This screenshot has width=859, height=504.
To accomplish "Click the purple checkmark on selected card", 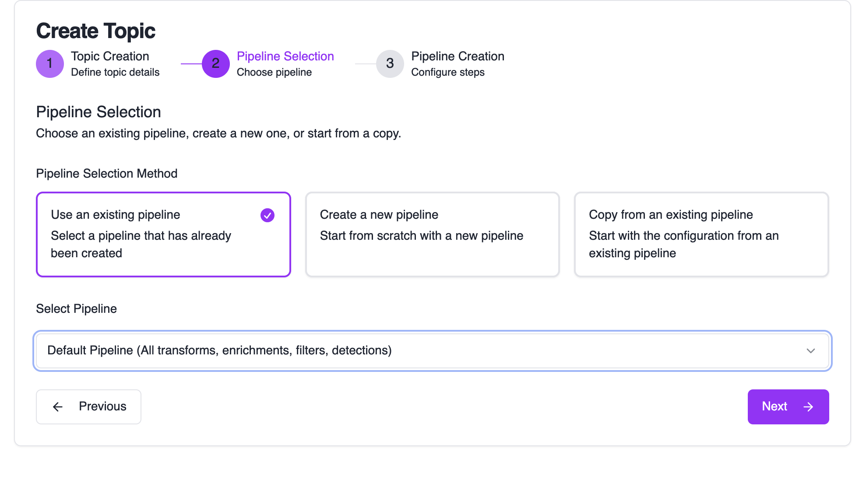I will (268, 215).
